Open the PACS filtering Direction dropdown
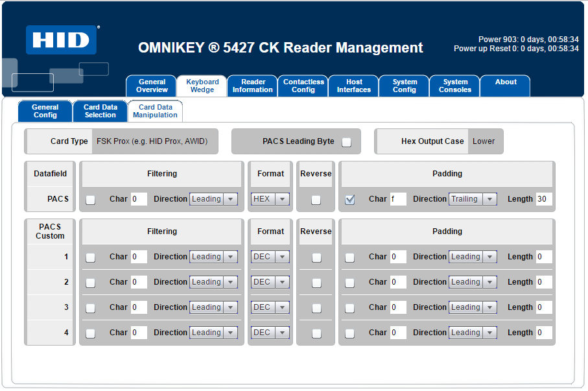 [x=213, y=199]
